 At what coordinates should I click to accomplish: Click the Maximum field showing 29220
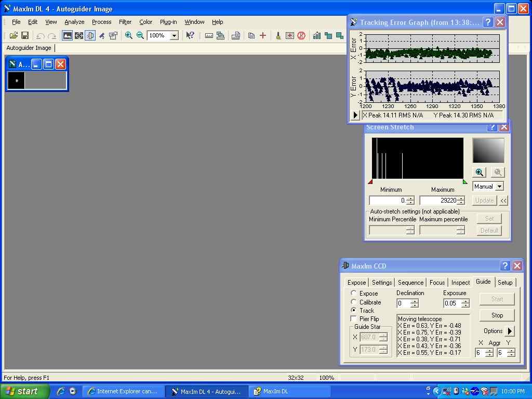[438, 201]
